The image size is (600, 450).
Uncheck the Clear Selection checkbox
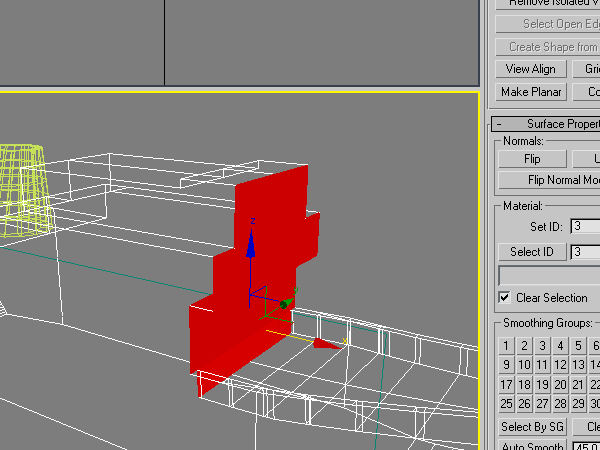click(x=505, y=298)
